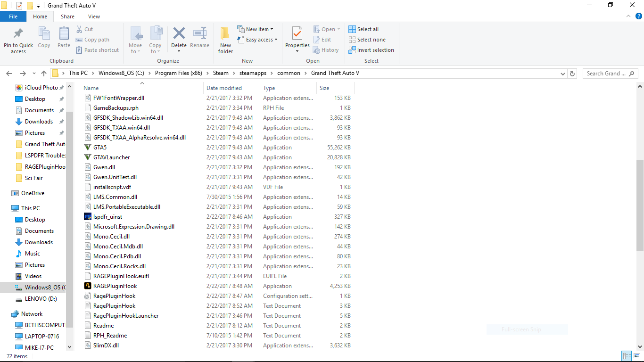
Task: Refresh the current folder view
Action: click(x=572, y=74)
